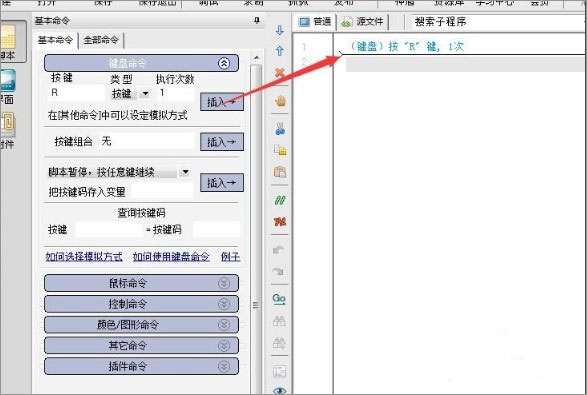The image size is (587, 395).
Task: Open the 类型 dropdown showing 按键
Action: 145,93
